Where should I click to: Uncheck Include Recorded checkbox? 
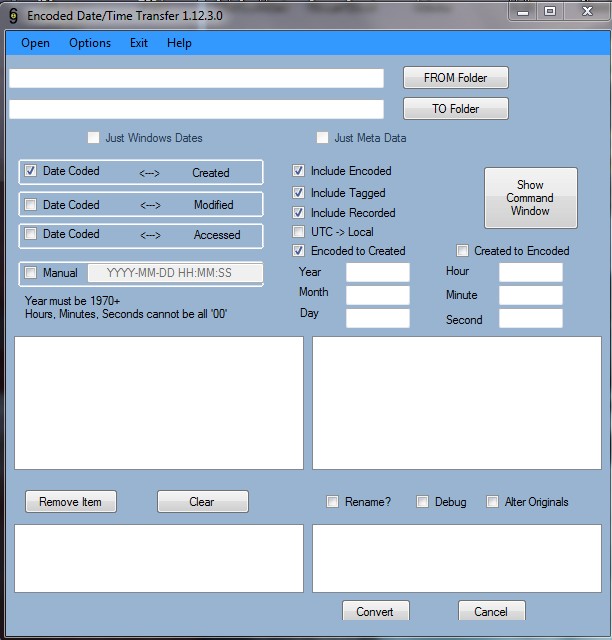pyautogui.click(x=298, y=212)
